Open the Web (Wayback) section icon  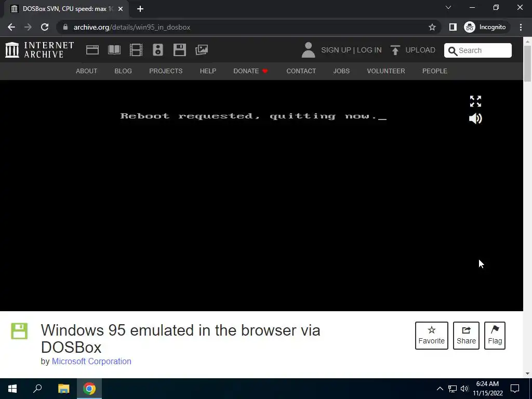[92, 50]
